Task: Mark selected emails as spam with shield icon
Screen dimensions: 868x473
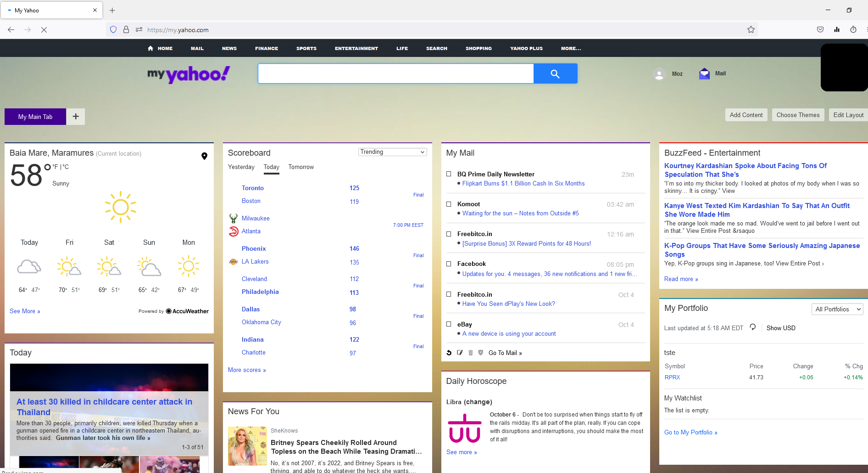Action: click(x=481, y=353)
